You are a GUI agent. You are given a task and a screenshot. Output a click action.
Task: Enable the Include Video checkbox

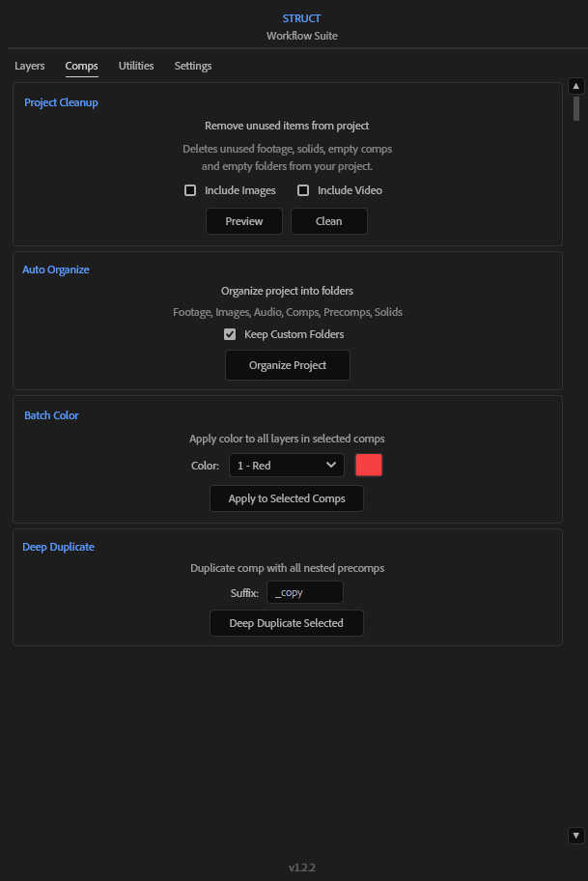[x=303, y=190]
